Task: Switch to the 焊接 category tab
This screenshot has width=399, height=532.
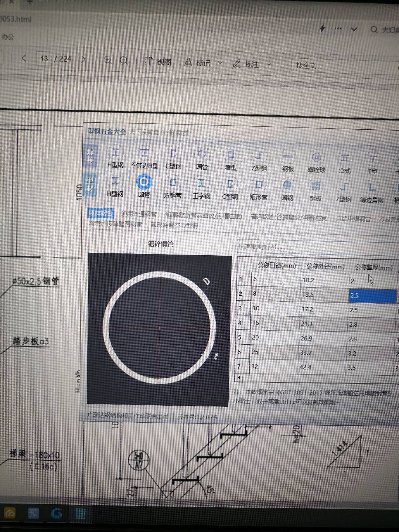Action: (91, 156)
